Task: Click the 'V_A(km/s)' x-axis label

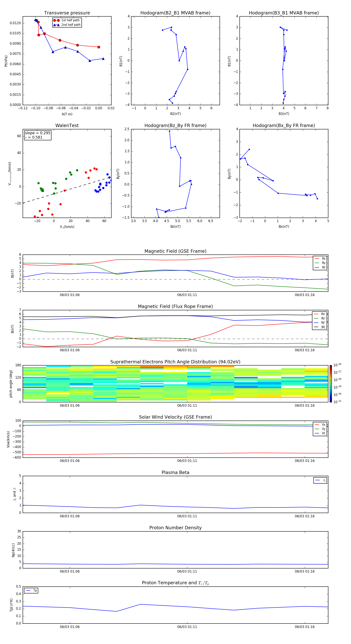Action: [67, 227]
